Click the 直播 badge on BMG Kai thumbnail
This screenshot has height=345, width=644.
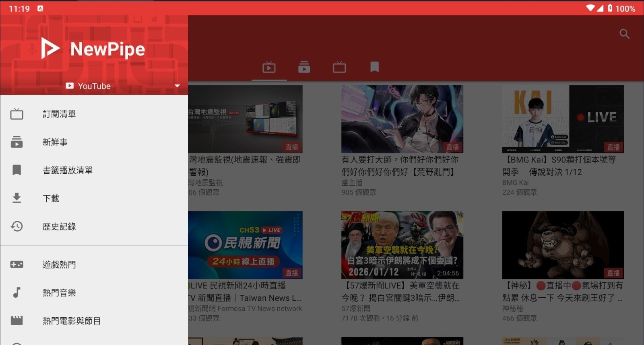tap(613, 147)
